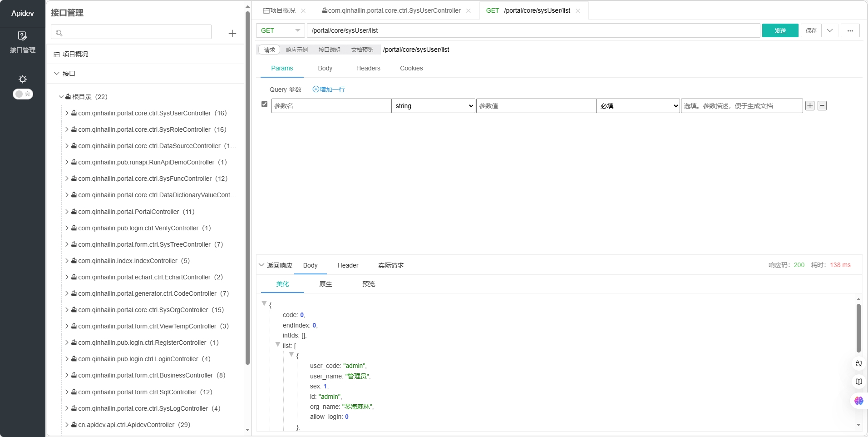Click the colorful brain assistant icon
Viewport: 868px width, 437px height.
(858, 401)
